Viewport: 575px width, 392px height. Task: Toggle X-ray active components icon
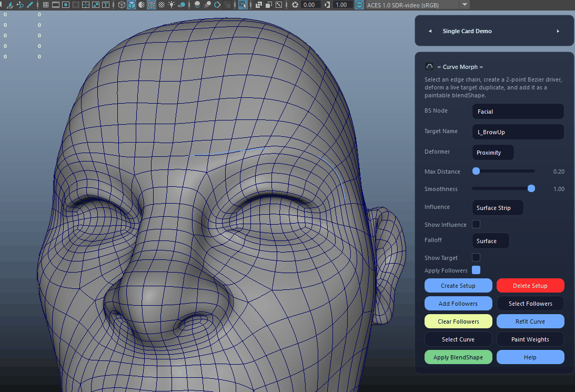point(269,5)
